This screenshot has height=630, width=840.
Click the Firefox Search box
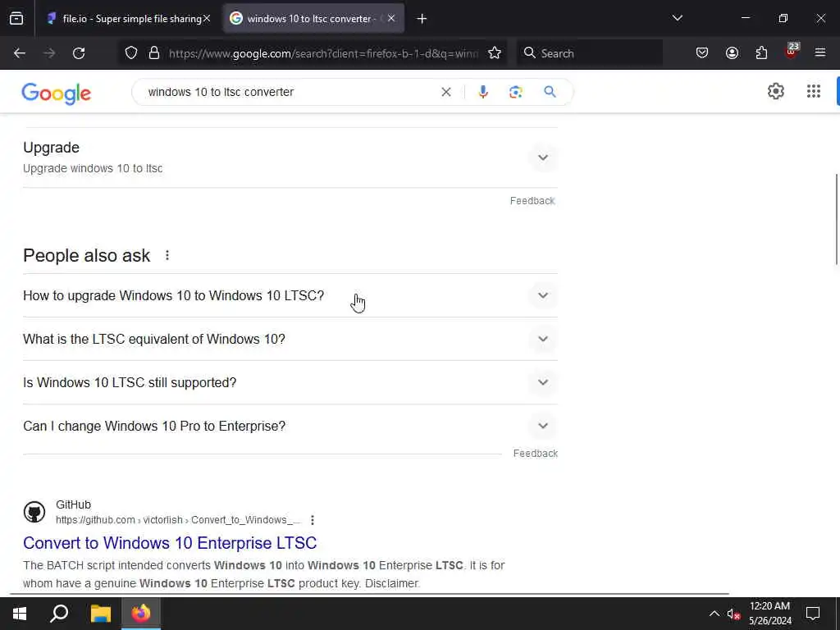point(589,53)
